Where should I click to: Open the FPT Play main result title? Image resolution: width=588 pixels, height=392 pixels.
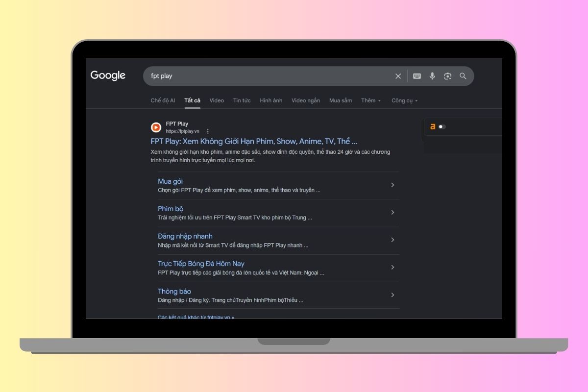[x=254, y=142]
